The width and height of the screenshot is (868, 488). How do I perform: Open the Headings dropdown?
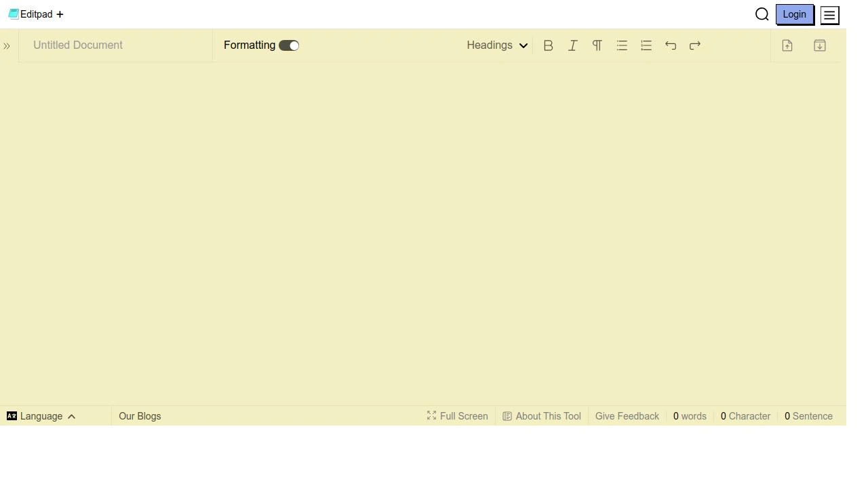click(x=496, y=45)
